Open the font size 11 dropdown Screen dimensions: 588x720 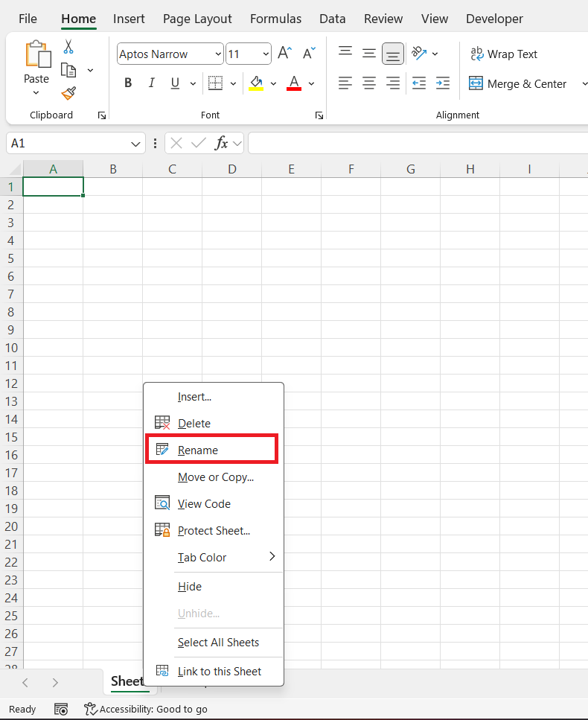click(266, 54)
